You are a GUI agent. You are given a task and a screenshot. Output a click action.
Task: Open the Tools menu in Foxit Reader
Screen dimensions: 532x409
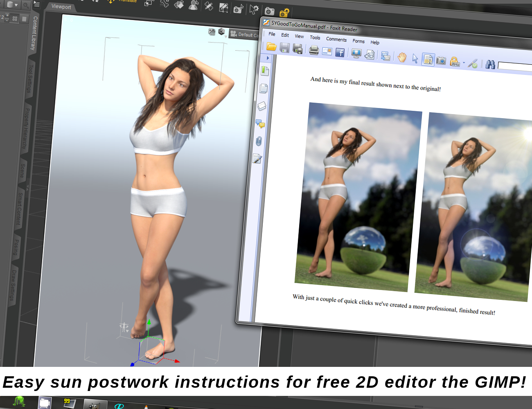click(315, 38)
